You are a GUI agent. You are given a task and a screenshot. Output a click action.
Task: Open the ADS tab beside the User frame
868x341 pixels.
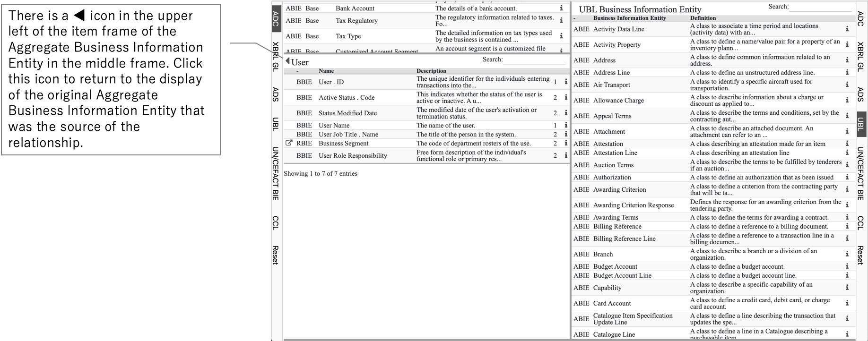click(x=276, y=94)
